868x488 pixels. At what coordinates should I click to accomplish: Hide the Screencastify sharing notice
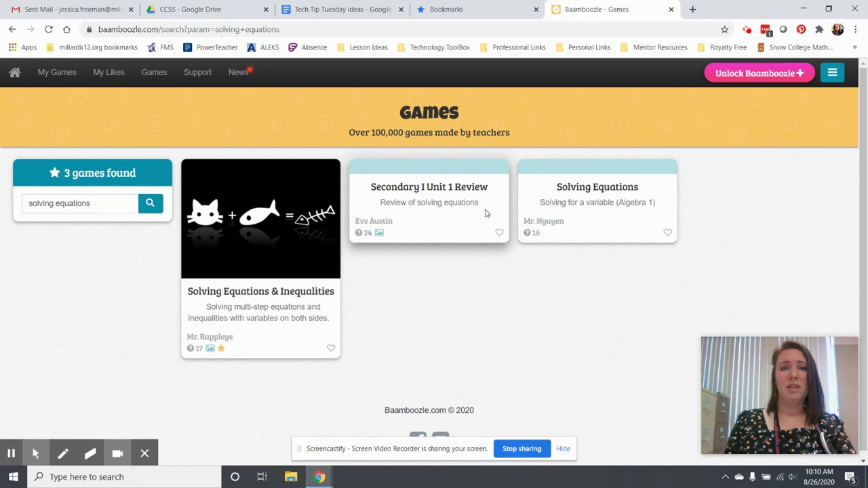coord(563,449)
